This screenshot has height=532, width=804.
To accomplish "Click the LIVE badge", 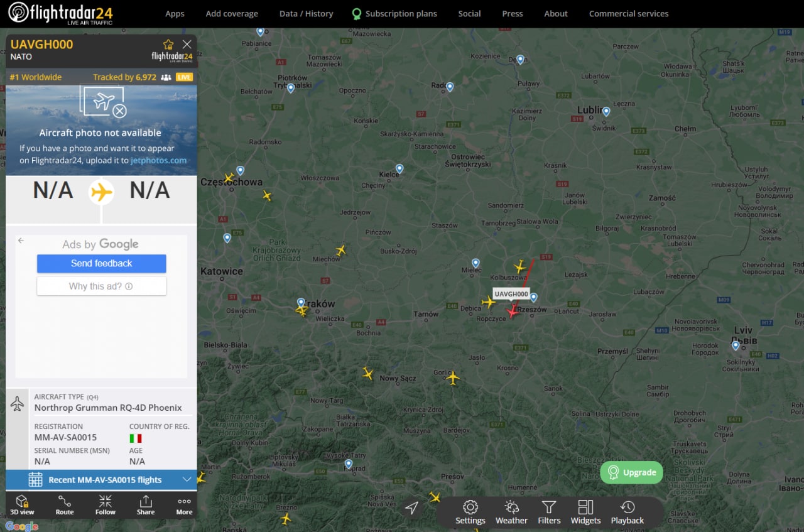I will pos(184,77).
